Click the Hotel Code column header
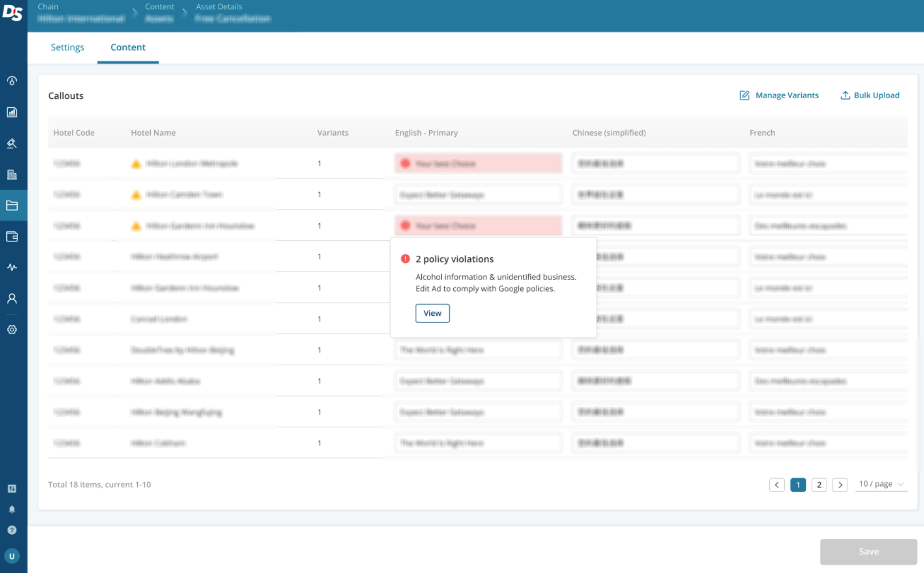Viewport: 924px width, 573px height. [74, 133]
